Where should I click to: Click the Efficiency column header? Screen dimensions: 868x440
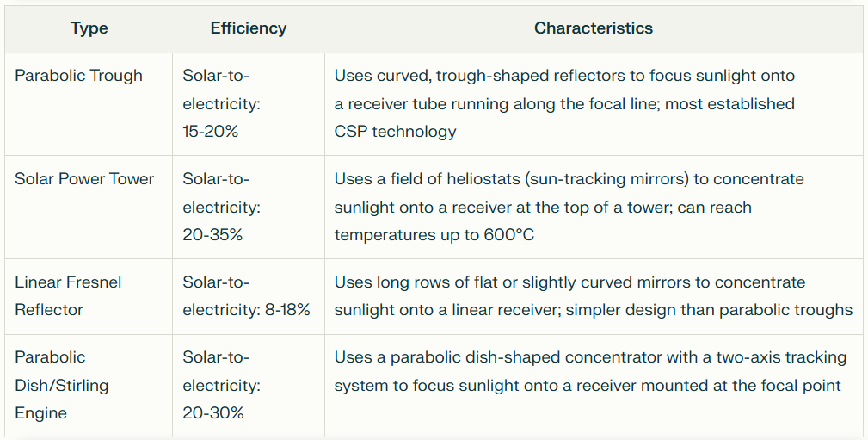pyautogui.click(x=249, y=28)
